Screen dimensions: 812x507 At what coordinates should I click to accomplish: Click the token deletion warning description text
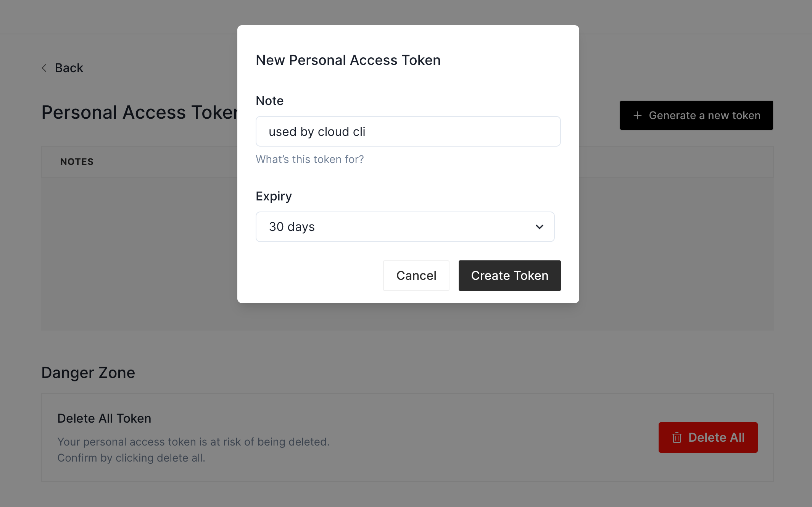point(193,450)
